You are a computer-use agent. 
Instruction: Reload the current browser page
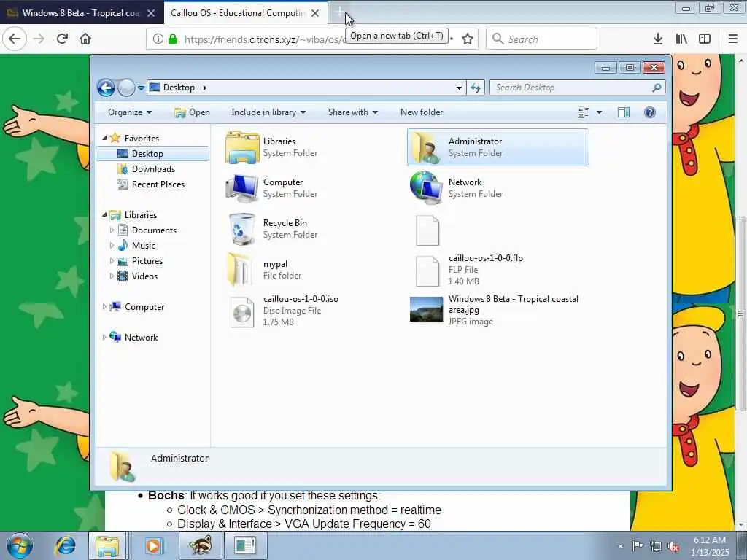62,39
